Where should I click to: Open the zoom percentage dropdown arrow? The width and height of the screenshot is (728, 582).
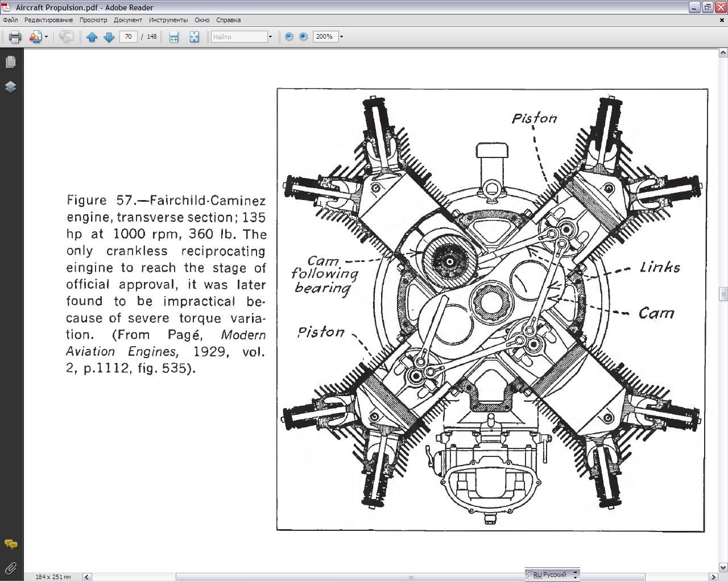(341, 37)
